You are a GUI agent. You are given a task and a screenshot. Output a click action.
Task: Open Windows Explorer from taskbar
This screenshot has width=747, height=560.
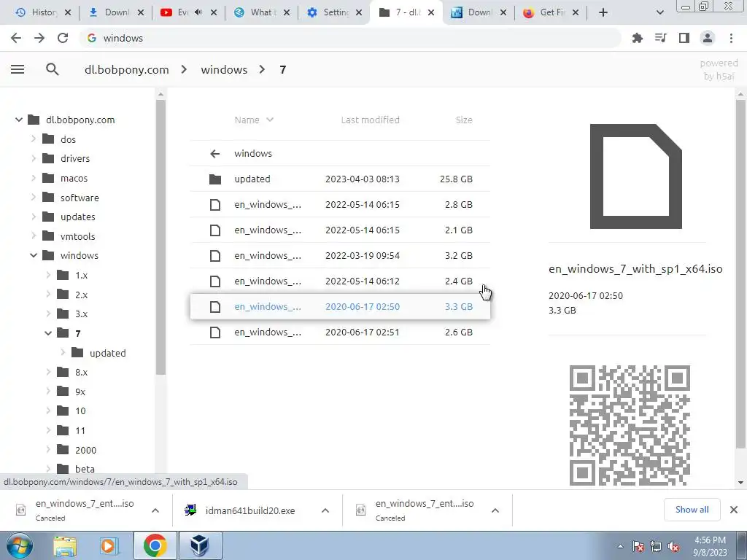(65, 545)
